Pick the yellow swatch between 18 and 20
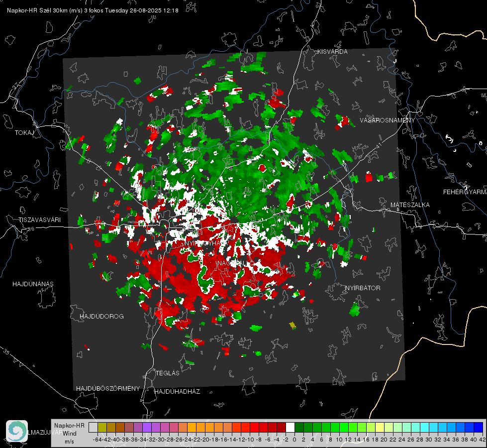The image size is (487, 448). 380,427
